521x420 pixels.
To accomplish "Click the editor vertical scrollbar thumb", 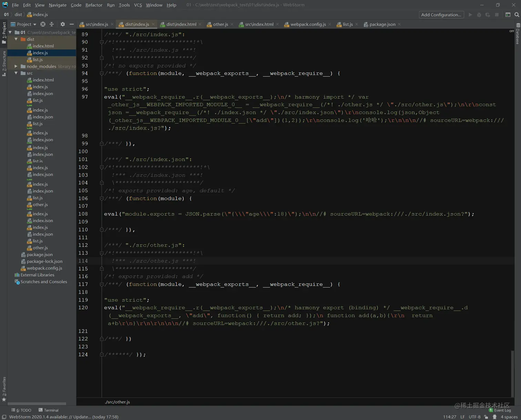I will [512, 374].
